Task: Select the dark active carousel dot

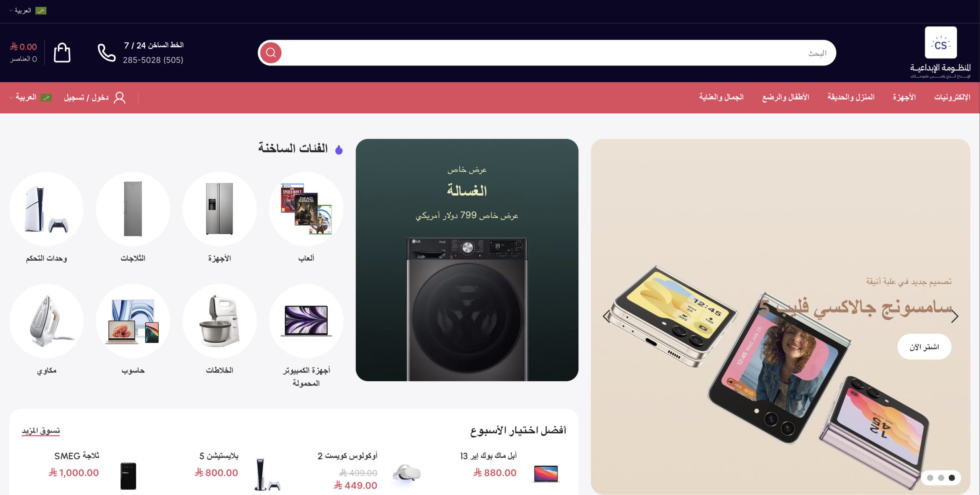Action: pyautogui.click(x=952, y=478)
